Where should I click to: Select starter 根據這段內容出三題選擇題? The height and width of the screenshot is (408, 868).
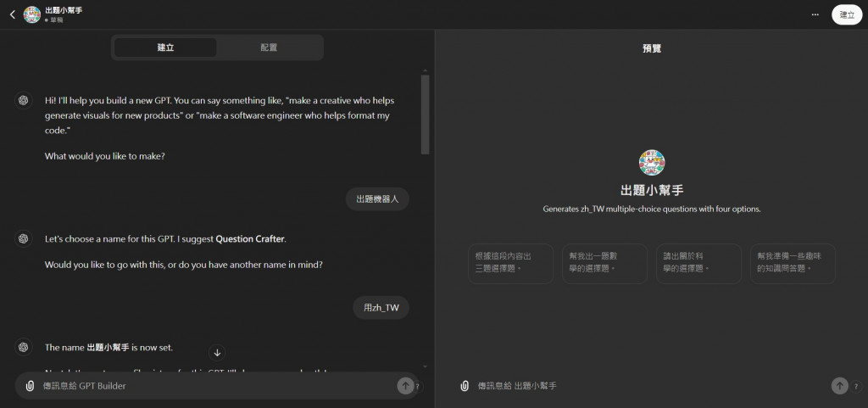510,264
